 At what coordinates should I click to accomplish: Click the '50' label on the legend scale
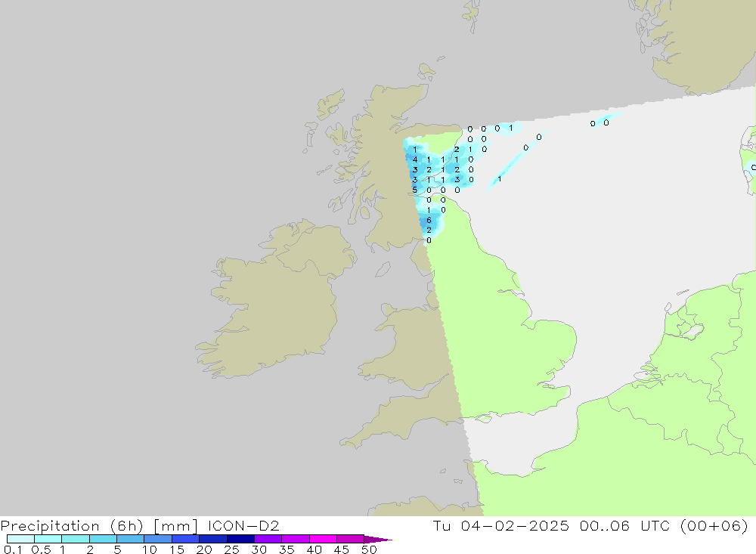369,550
